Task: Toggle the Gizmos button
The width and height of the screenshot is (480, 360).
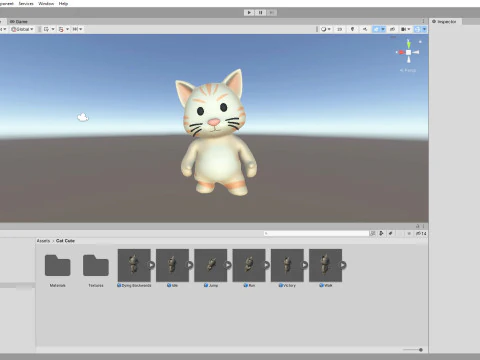Action: tap(417, 29)
